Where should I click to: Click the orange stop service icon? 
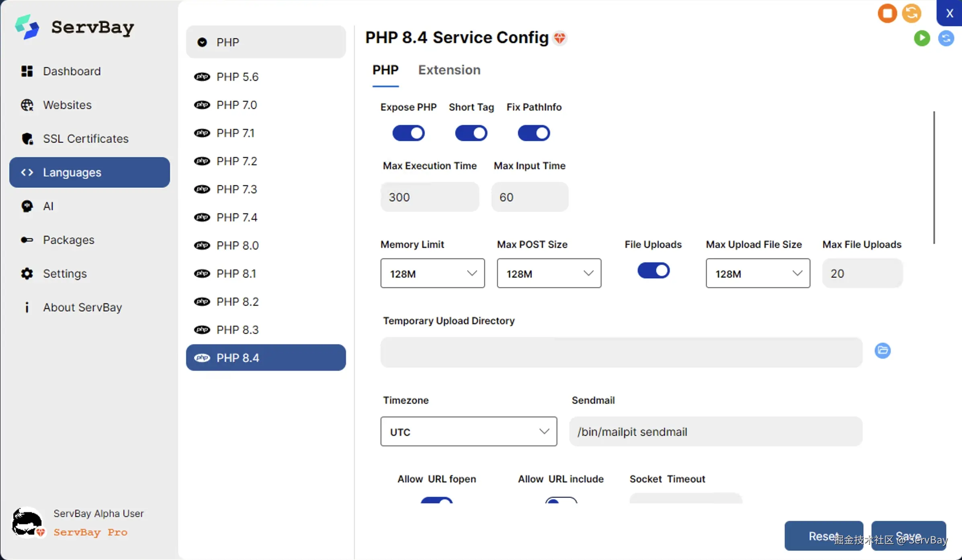(x=887, y=13)
